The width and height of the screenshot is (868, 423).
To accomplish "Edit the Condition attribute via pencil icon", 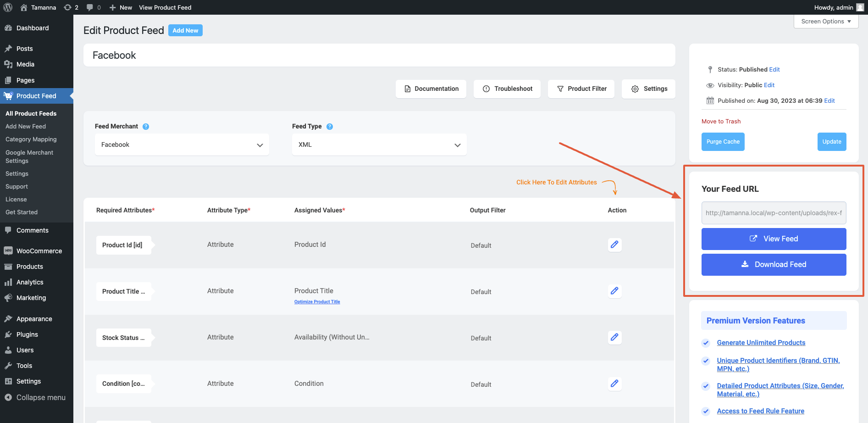I will point(614,384).
